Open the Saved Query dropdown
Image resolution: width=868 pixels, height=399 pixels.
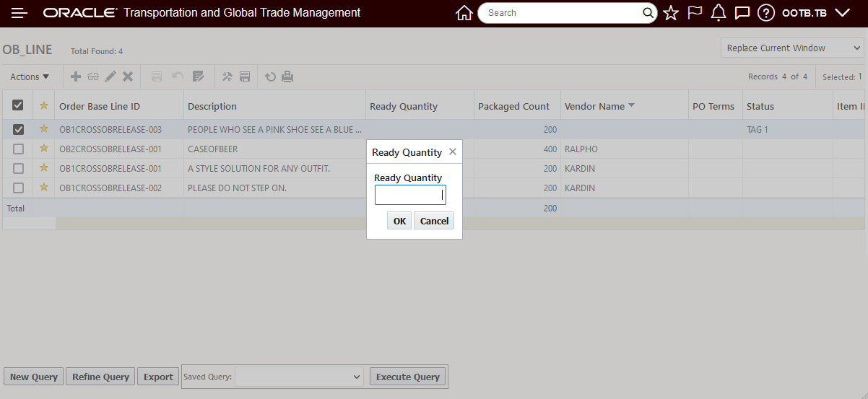[x=300, y=377]
